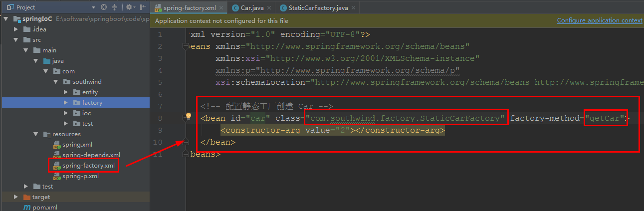The image size is (644, 211).
Task: Click the Project tool window icon
Action: (x=9, y=7)
